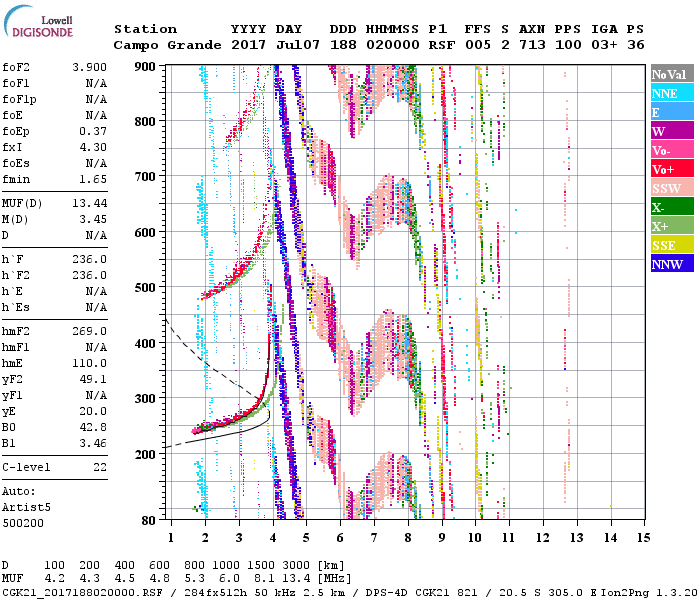Select the NNW blue legend entry
Viewport: 700px width, 600px height.
click(671, 264)
